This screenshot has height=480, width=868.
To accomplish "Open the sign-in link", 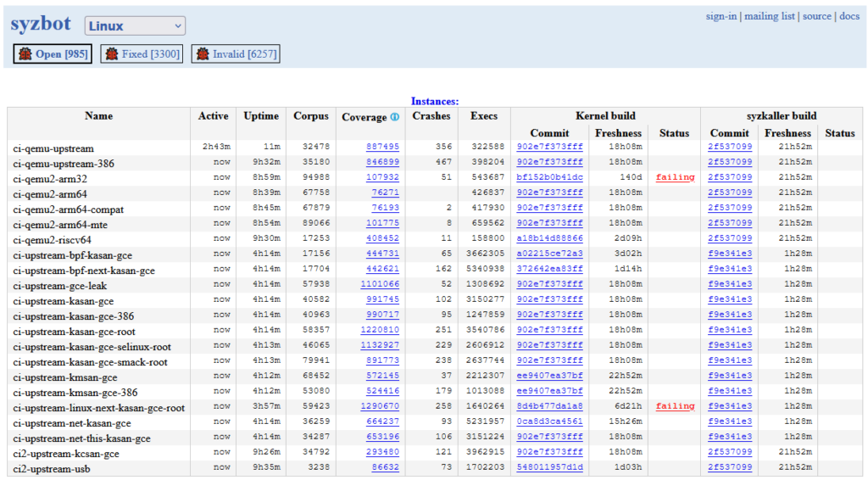I will coord(721,16).
